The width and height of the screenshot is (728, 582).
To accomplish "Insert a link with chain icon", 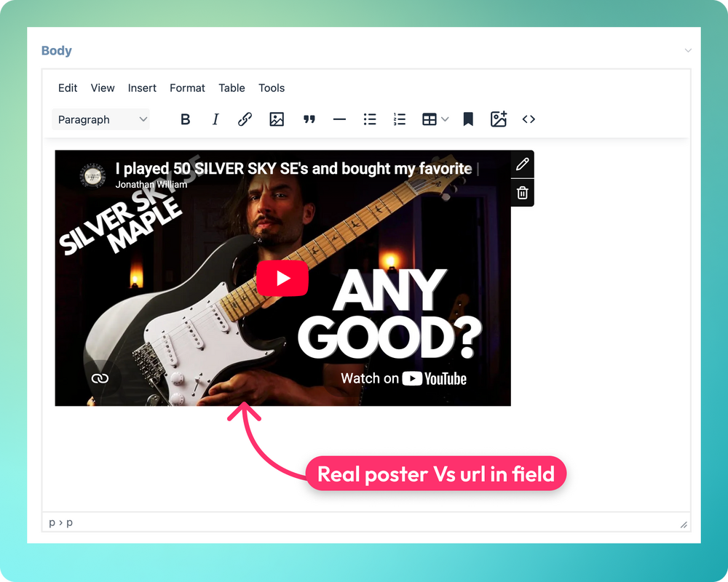I will [x=245, y=120].
